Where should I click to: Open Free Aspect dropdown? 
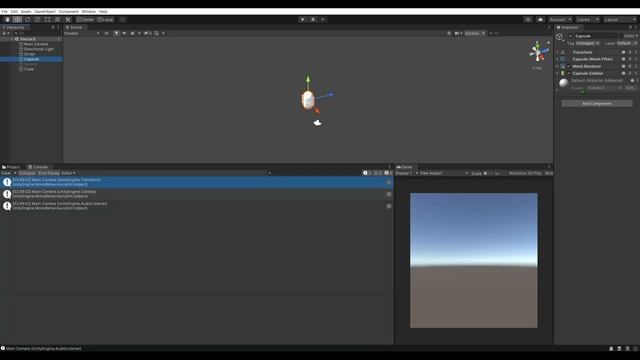click(x=444, y=173)
